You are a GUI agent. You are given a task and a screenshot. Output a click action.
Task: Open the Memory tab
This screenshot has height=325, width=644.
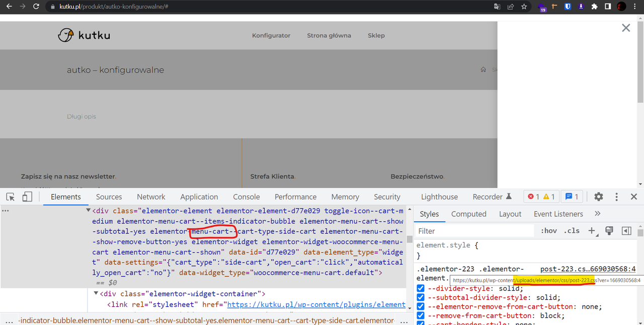pyautogui.click(x=345, y=197)
